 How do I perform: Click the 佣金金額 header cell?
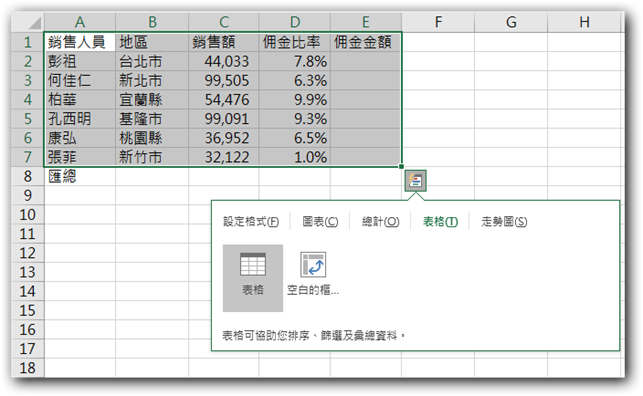point(366,42)
